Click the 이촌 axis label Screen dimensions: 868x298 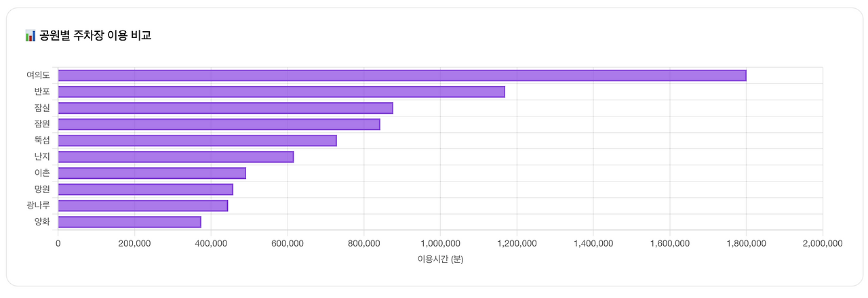[x=42, y=173]
